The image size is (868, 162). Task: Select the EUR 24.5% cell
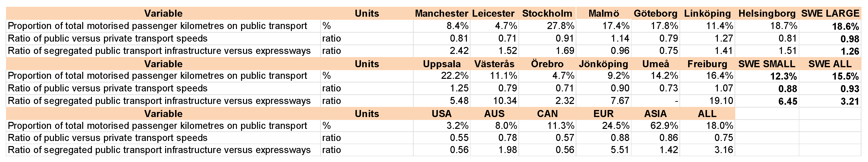[x=603, y=126]
